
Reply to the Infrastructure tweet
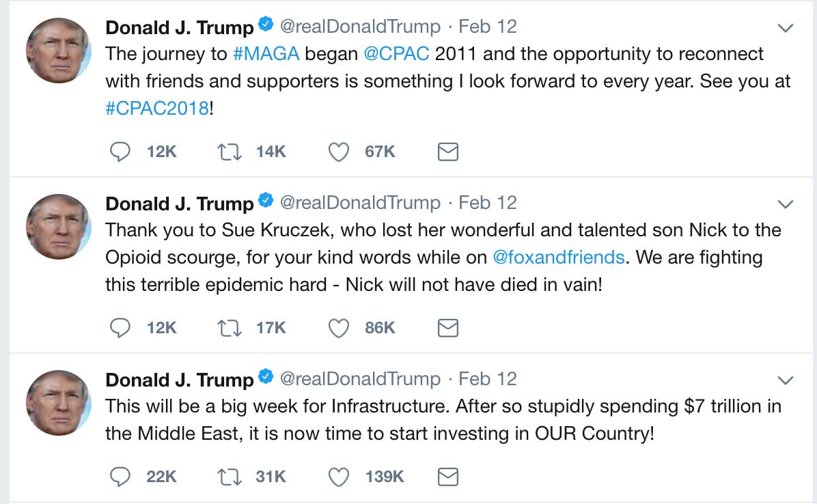[120, 477]
